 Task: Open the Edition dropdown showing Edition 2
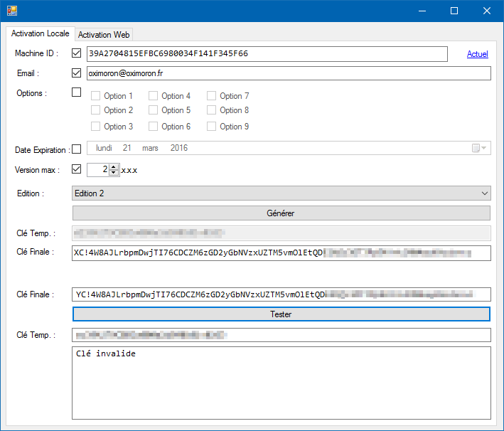click(x=282, y=193)
